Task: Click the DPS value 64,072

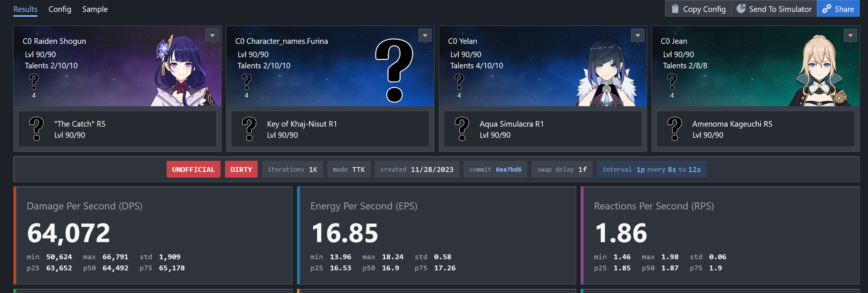Action: [69, 233]
